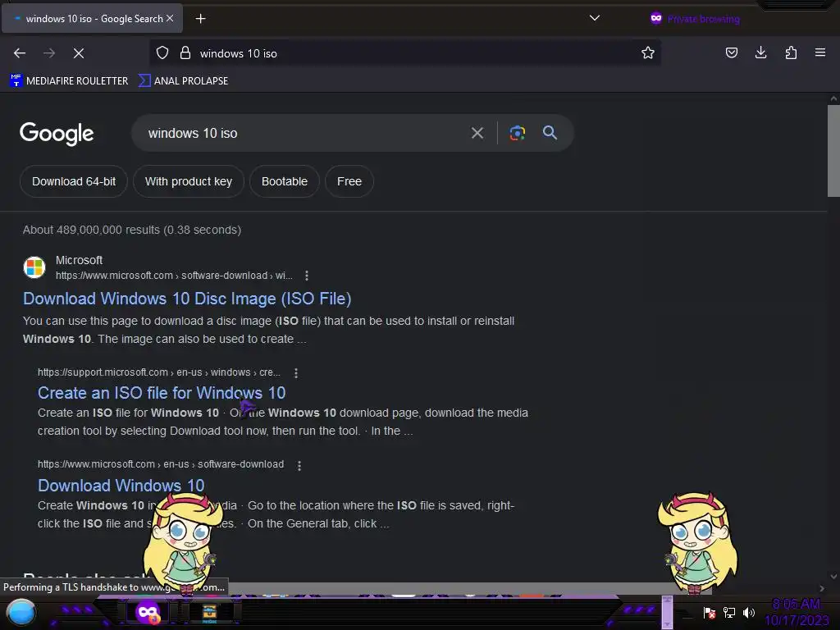Open MEDIAFIRE ROULETTER bookmark
840x630 pixels.
[x=69, y=81]
